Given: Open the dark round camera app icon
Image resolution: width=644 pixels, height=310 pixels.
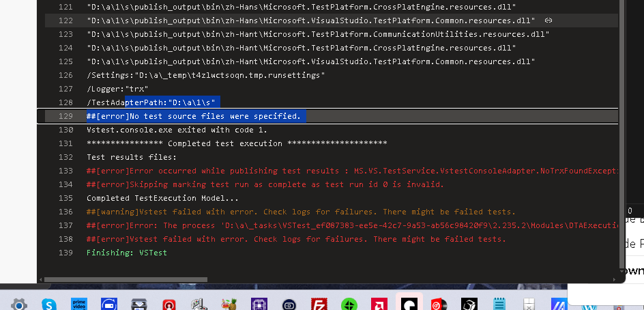Looking at the screenshot, I should [289, 305].
